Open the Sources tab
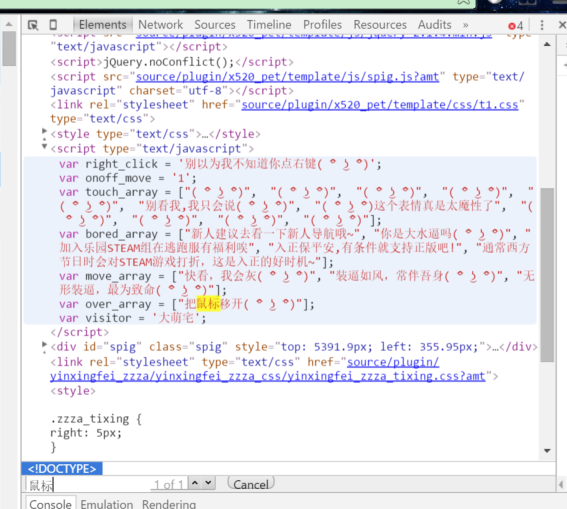The height and width of the screenshot is (509, 567). point(215,25)
